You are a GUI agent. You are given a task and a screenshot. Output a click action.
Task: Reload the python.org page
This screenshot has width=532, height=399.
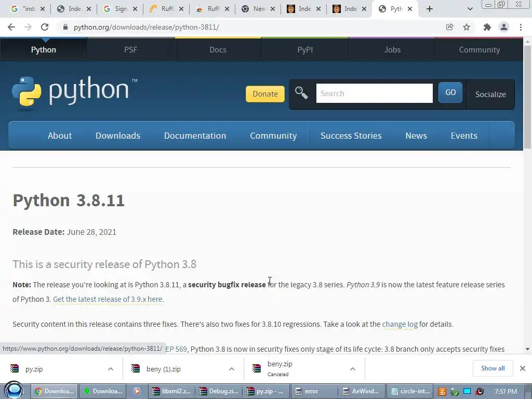tap(45, 27)
